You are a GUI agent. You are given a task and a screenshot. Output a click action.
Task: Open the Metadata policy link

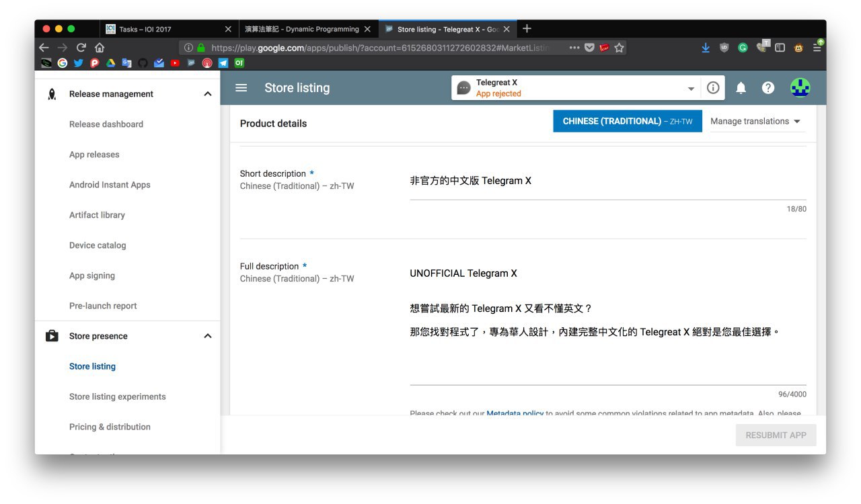(x=515, y=413)
